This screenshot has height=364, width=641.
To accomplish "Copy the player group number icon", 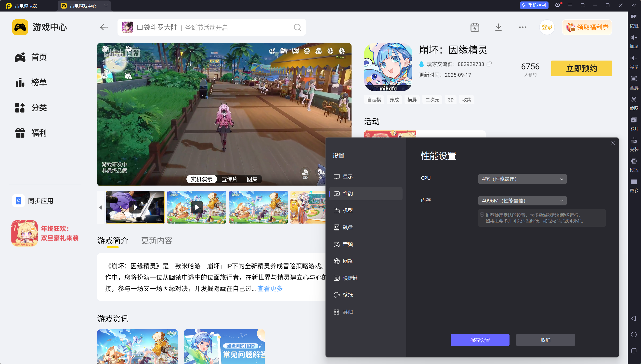I will pos(489,64).
